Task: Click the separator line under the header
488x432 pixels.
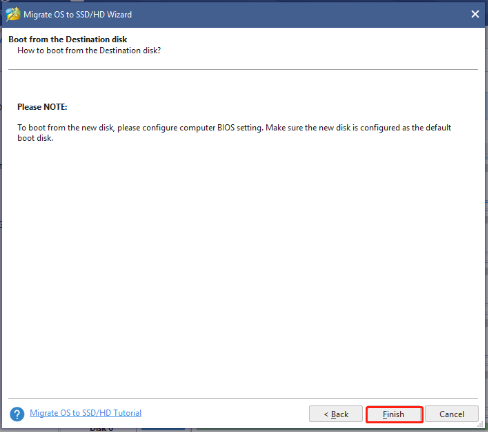Action: click(243, 70)
